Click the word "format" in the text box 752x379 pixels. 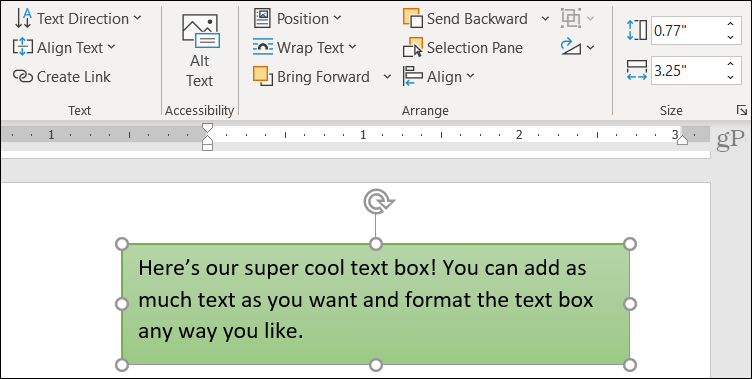pyautogui.click(x=437, y=300)
